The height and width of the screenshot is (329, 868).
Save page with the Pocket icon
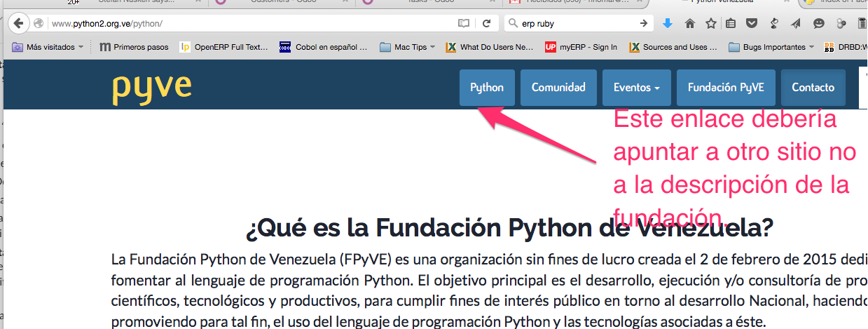pos(752,24)
